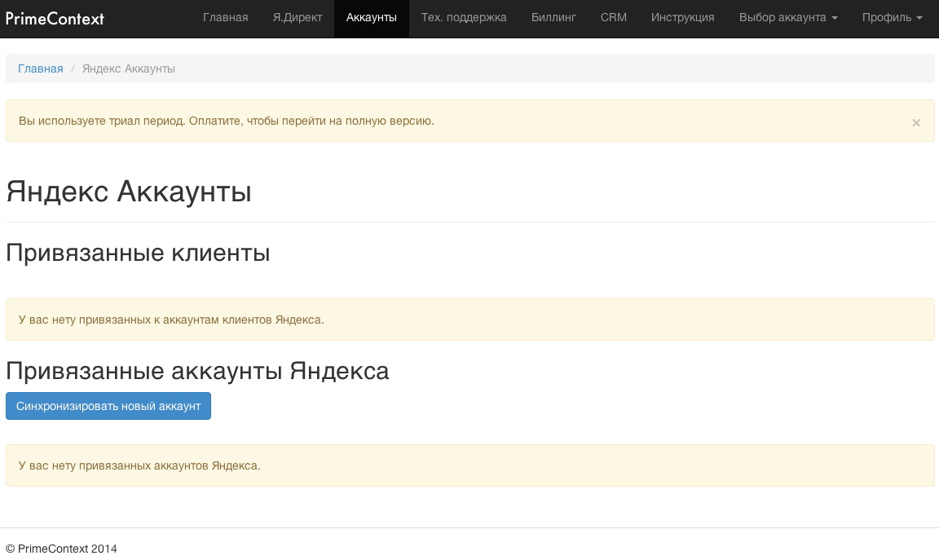Click the Привязанные аккаунты Яндекса heading
Viewport: 939px width, 560px height.
197,372
